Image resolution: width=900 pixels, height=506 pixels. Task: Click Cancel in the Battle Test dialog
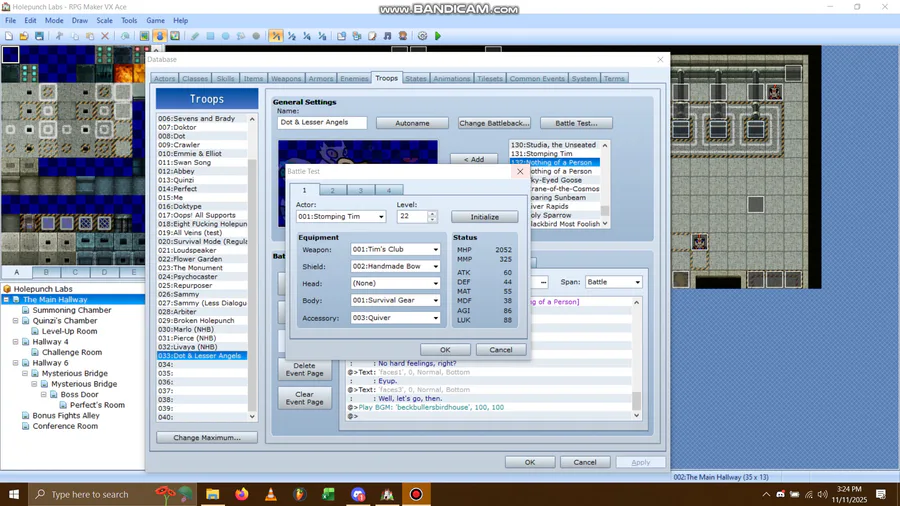(500, 350)
